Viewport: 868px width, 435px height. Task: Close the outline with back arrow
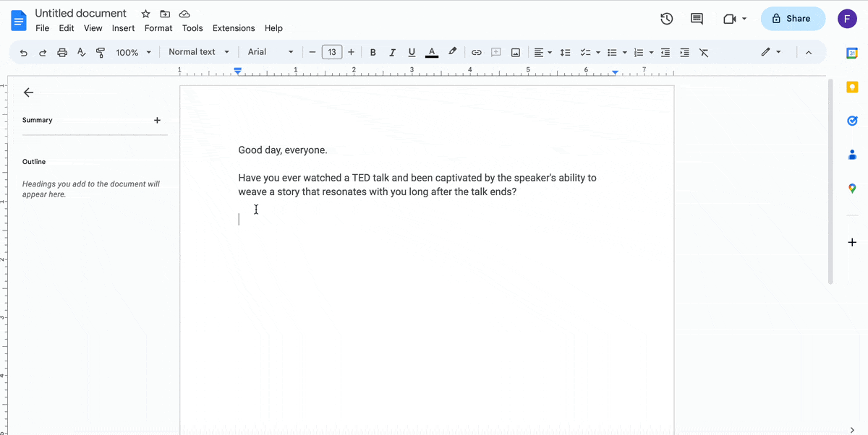(28, 92)
